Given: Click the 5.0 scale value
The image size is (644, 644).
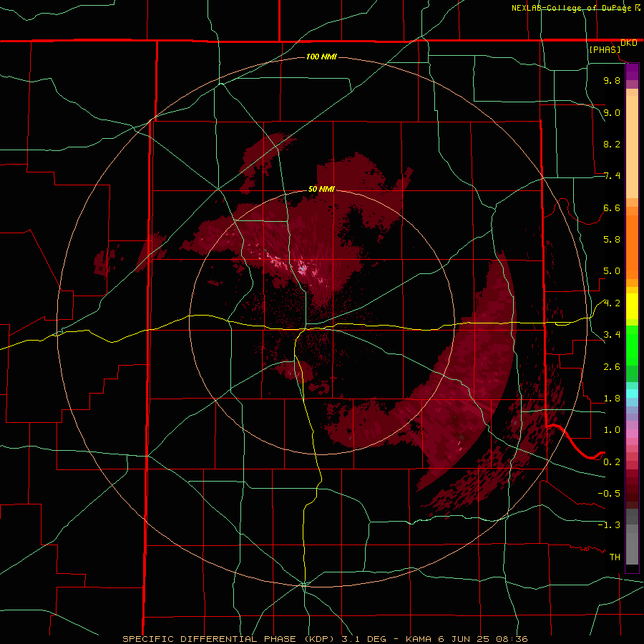Looking at the screenshot, I should [612, 271].
